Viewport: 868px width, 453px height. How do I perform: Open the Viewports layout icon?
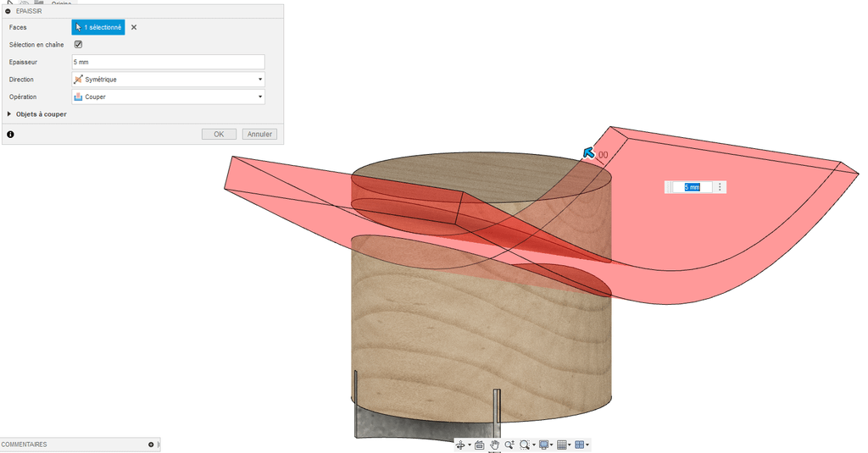coord(579,445)
